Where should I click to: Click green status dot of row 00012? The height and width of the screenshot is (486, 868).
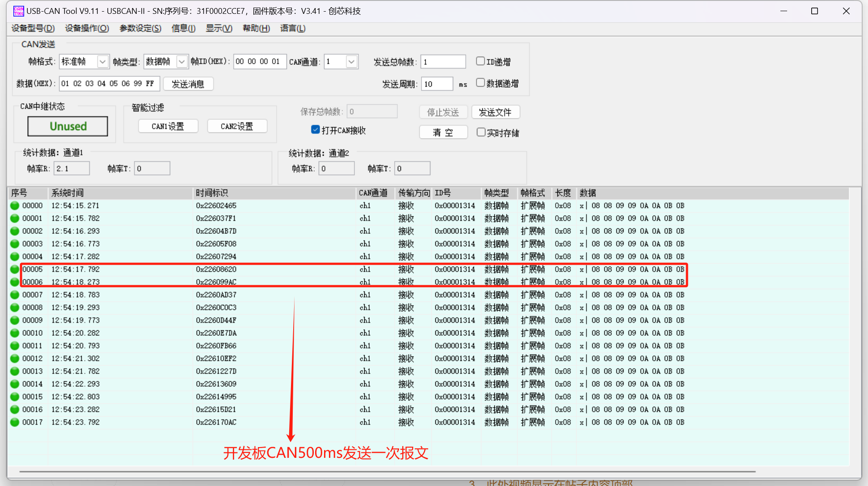tap(15, 359)
